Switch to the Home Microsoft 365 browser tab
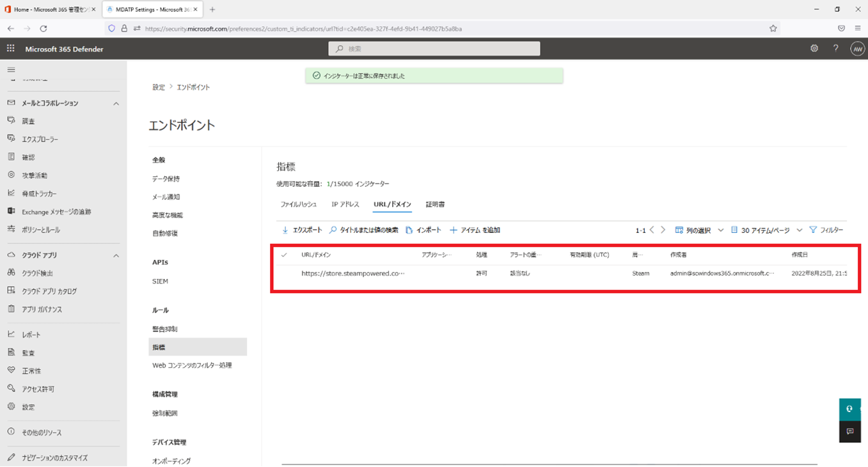The width and height of the screenshot is (868, 467). coord(50,10)
